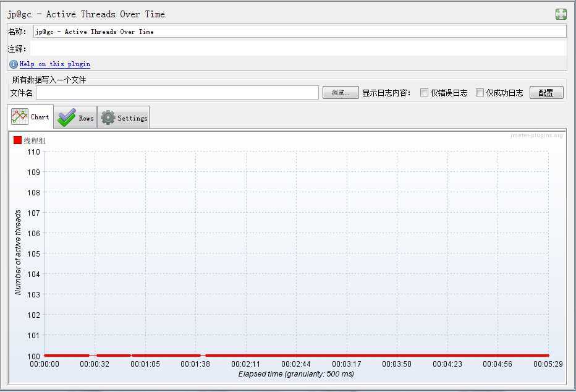Viewport: 576px width, 392px height.
Task: Click the Number of active threads axis label
Action: [18, 252]
